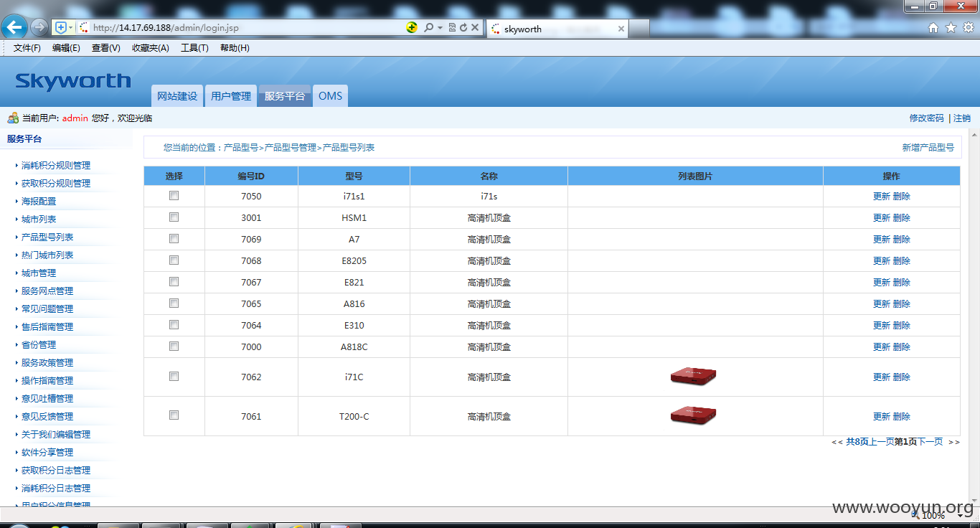
Task: Switch to the 网站建设 tab
Action: [x=177, y=96]
